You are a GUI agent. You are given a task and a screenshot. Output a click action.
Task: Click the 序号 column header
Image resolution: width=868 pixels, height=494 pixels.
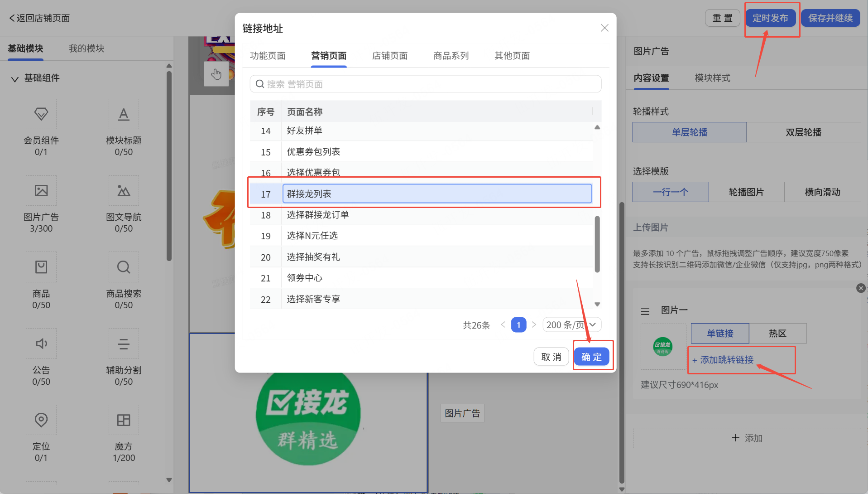pos(266,112)
